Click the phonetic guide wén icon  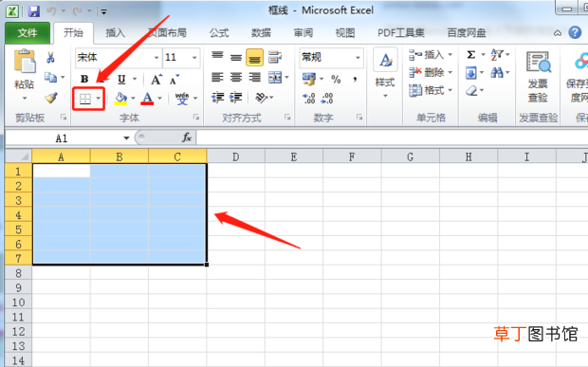182,99
